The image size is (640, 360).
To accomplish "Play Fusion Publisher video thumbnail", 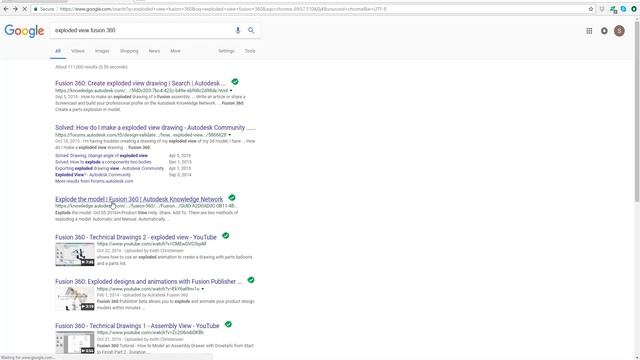I will [x=75, y=299].
